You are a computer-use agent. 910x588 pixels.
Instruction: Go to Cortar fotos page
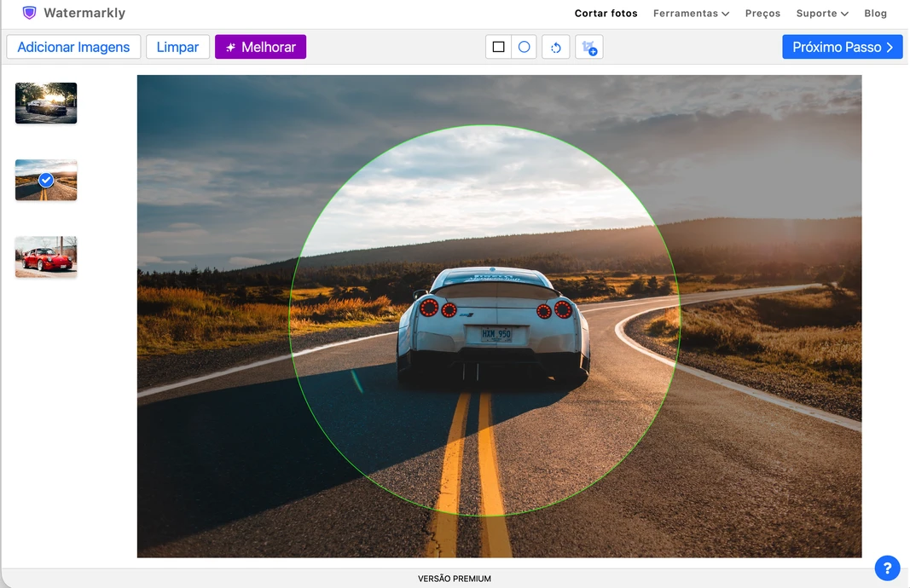click(606, 14)
